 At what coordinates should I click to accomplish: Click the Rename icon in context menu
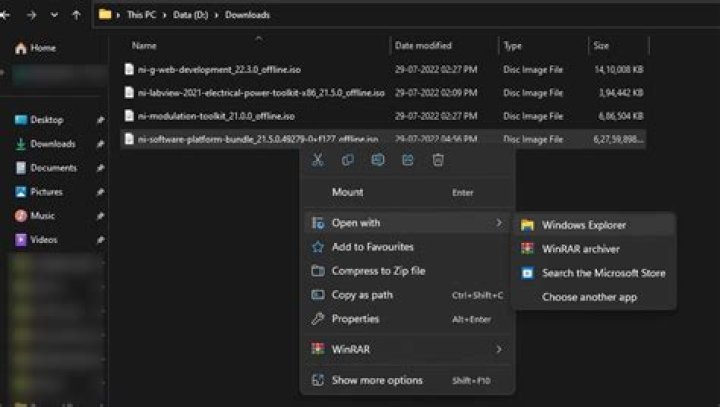pos(378,160)
